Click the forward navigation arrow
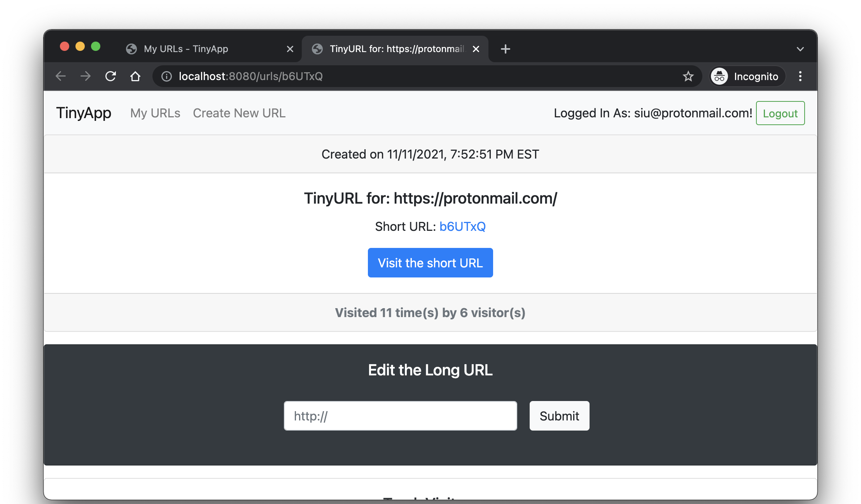 pyautogui.click(x=86, y=76)
